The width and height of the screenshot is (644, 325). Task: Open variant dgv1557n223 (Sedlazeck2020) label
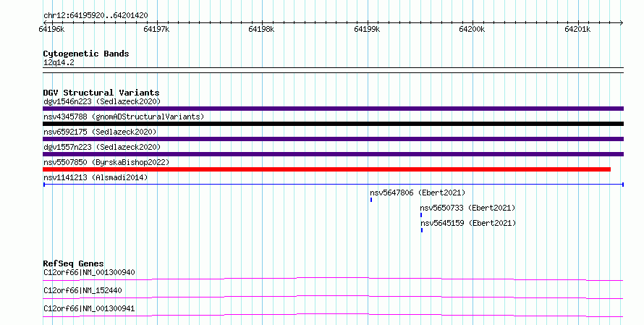tap(102, 147)
